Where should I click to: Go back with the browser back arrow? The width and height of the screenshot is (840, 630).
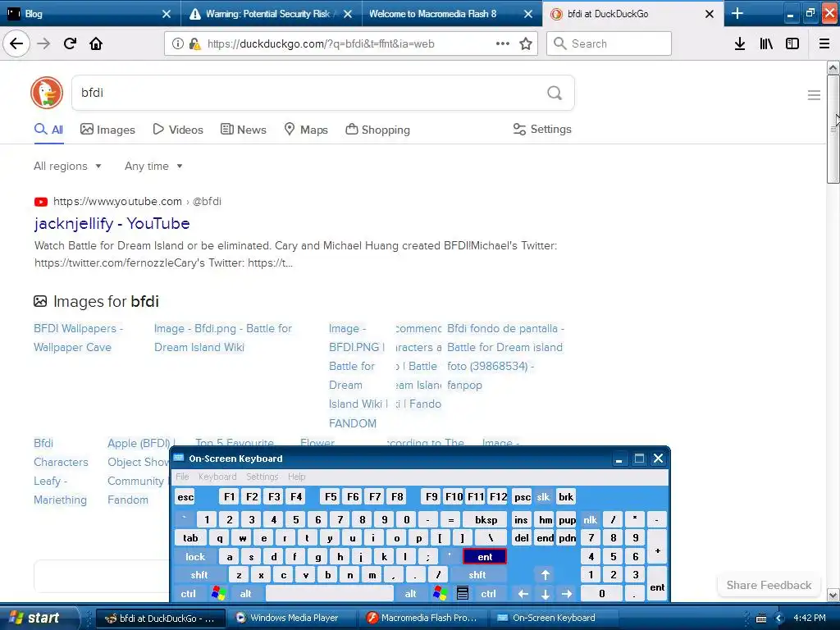[x=16, y=43]
